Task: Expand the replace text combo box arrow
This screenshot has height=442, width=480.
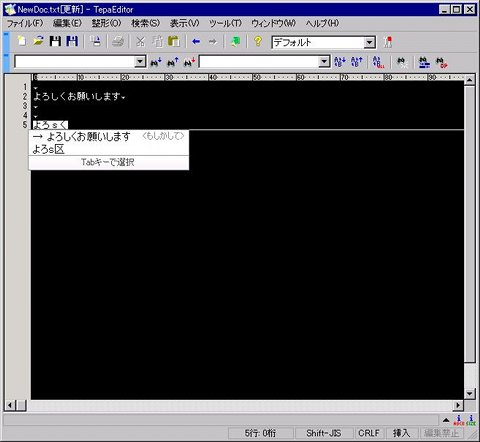Action: 324,62
